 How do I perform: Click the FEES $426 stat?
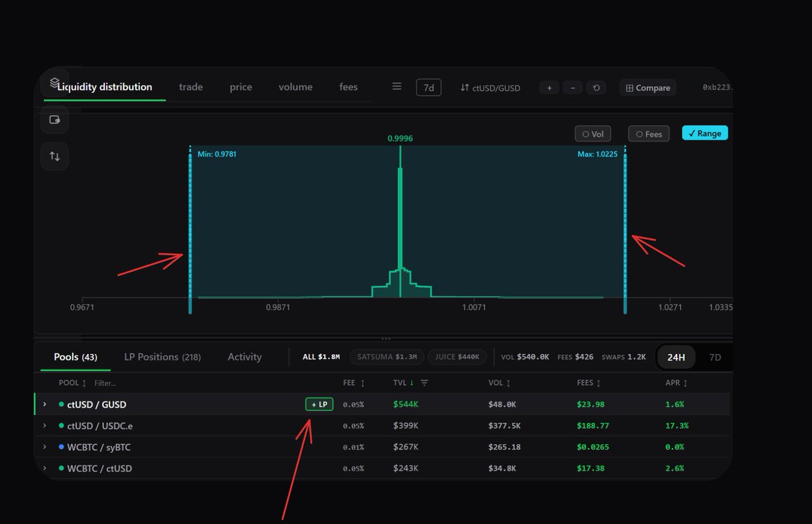pos(575,357)
